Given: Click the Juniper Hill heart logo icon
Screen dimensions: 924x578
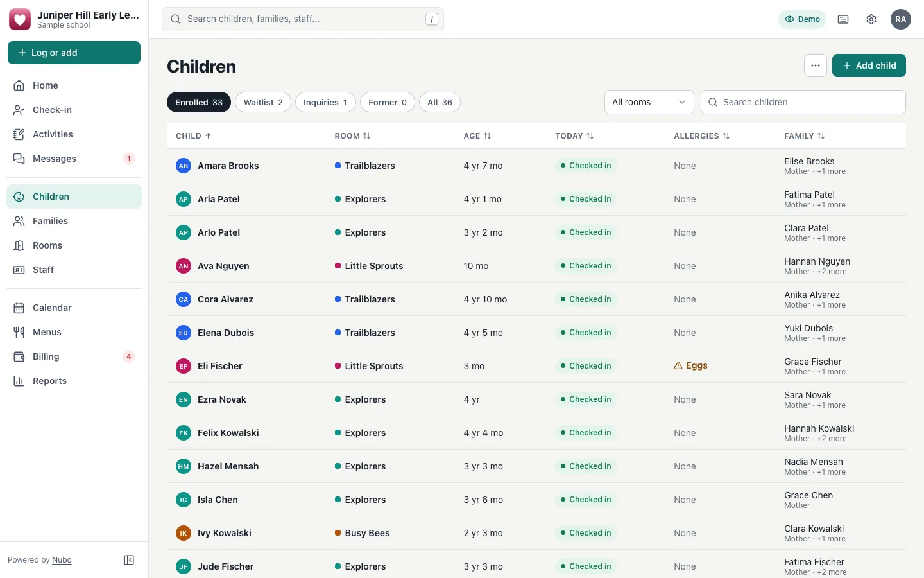Looking at the screenshot, I should pos(19,19).
